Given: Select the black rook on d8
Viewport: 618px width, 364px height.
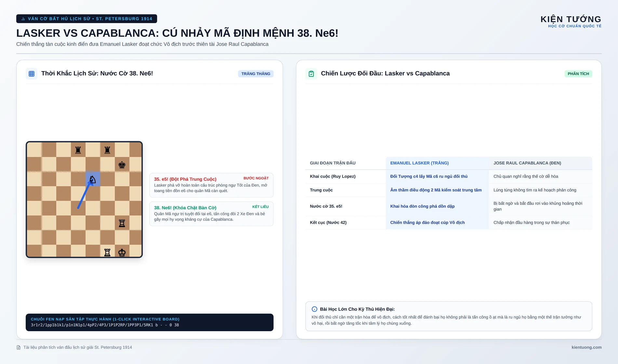Looking at the screenshot, I should 78,150.
